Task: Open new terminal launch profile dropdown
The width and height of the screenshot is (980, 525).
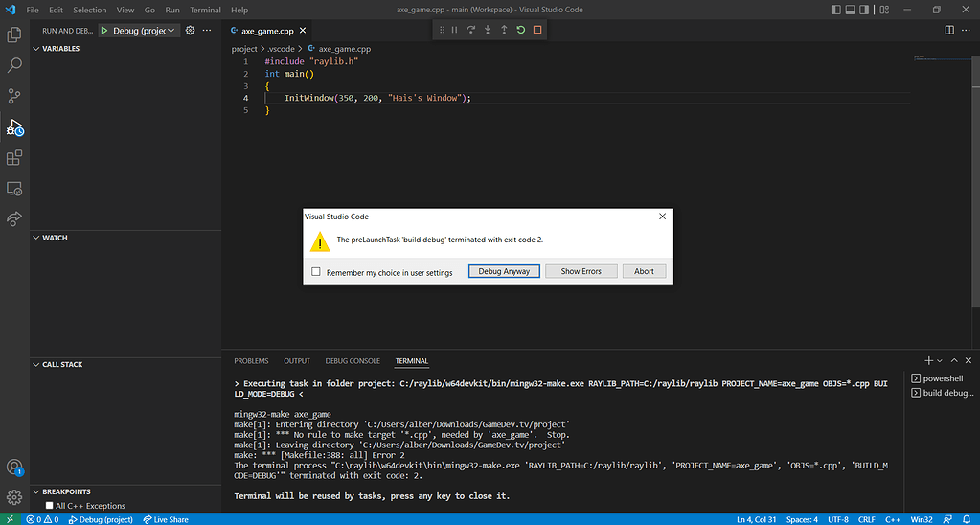Action: (x=940, y=361)
